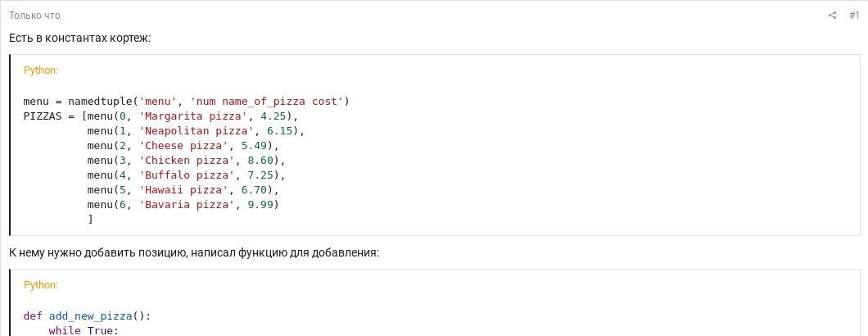Click the 'К нему нужно добавить позицию' paragraph
This screenshot has width=868, height=336.
tap(194, 253)
